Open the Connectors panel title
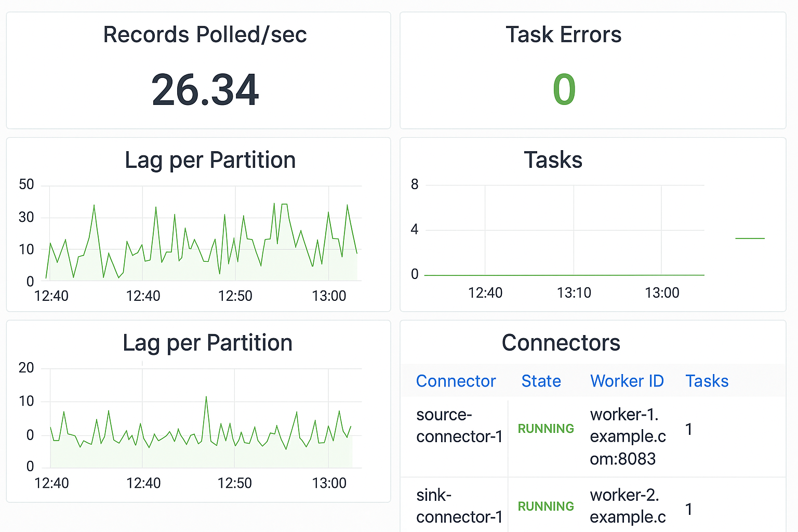 click(561, 343)
